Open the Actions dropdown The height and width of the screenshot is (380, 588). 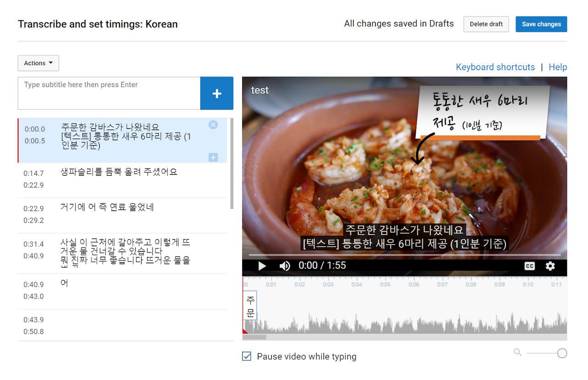pyautogui.click(x=39, y=63)
